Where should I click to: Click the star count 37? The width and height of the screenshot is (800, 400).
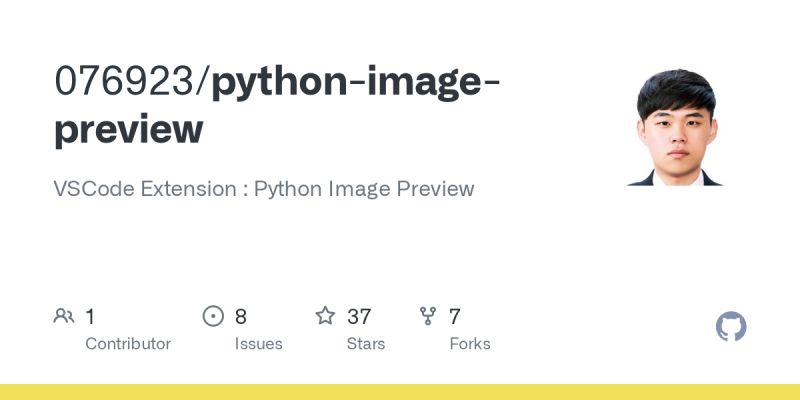point(359,316)
